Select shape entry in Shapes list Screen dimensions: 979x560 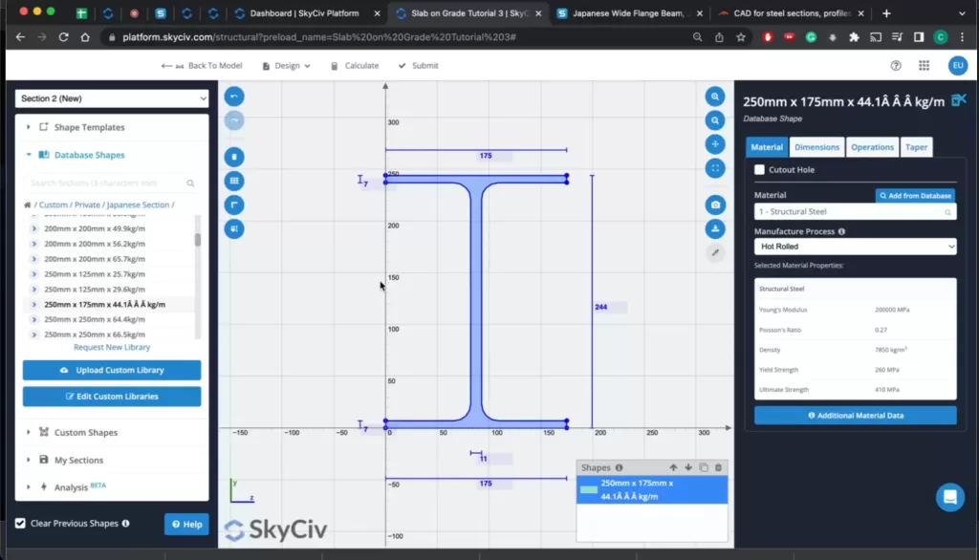[652, 490]
